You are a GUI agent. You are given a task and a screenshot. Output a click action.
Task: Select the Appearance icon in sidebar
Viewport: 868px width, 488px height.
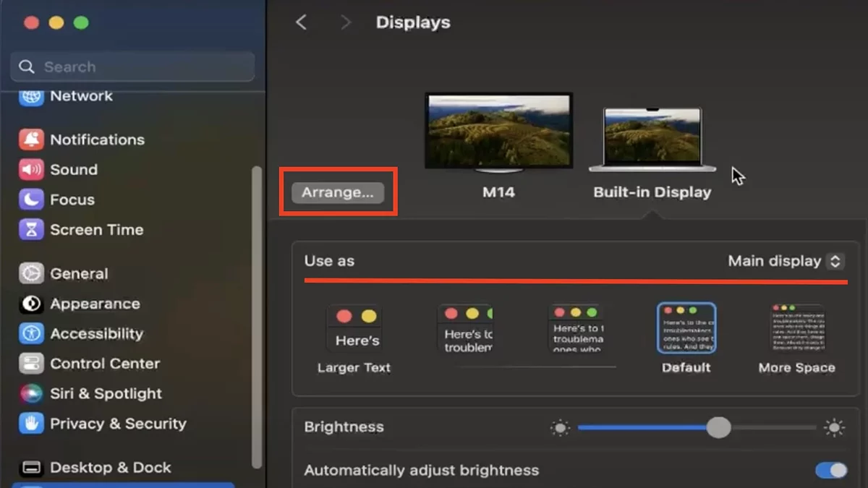[31, 304]
